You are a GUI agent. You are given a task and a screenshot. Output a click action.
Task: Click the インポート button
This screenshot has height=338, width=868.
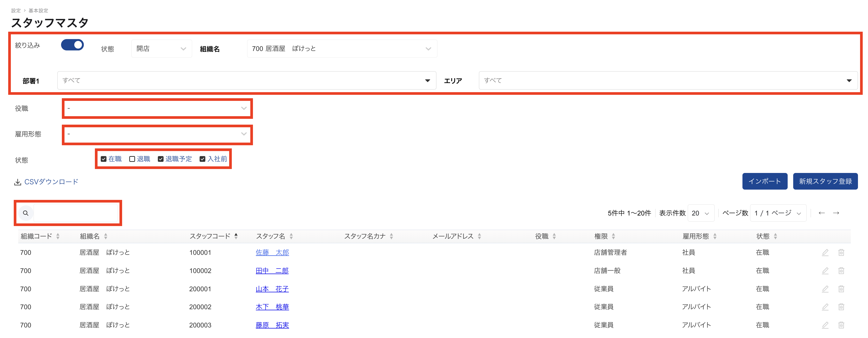[765, 181]
